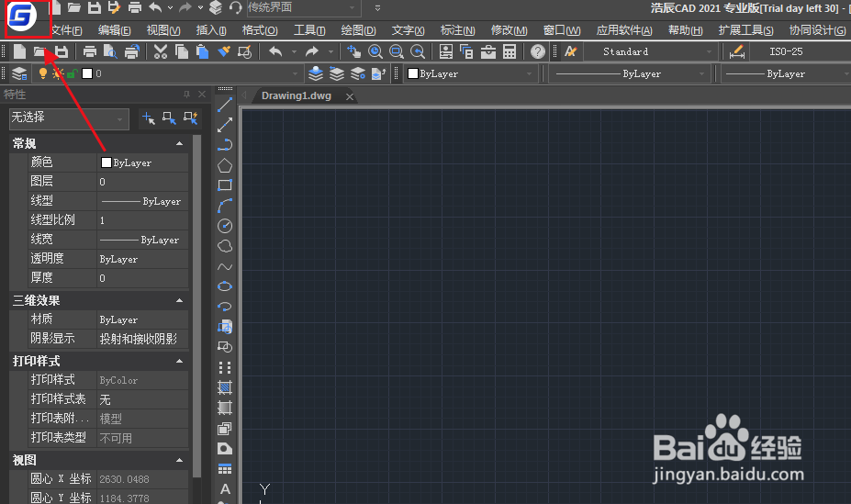The width and height of the screenshot is (851, 504).
Task: Open the ISO-25 dimension style dropdown
Action: point(801,51)
